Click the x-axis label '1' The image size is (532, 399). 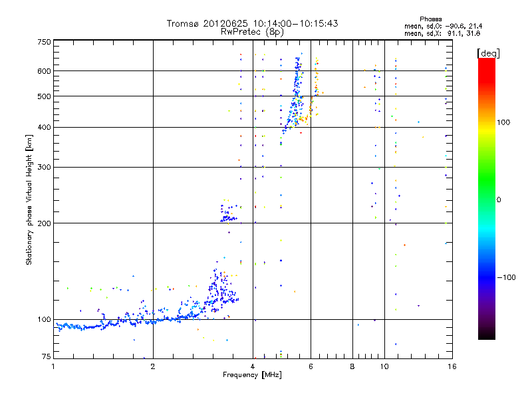[53, 366]
